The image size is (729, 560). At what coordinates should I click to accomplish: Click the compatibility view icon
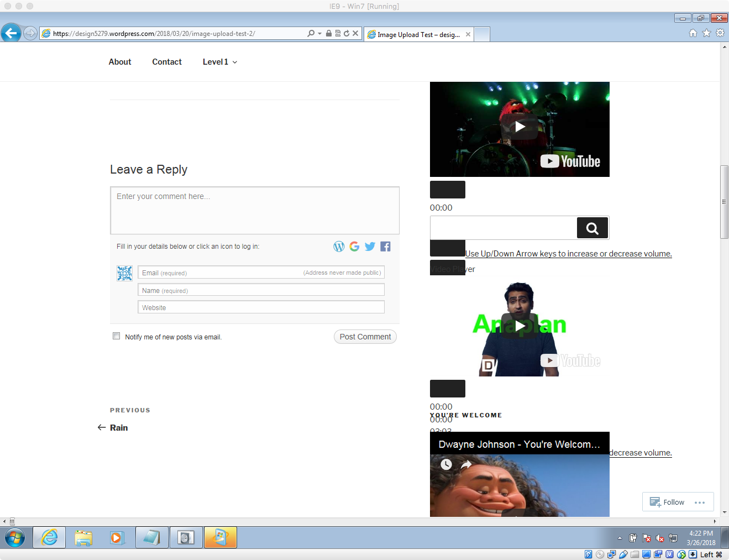point(338,33)
